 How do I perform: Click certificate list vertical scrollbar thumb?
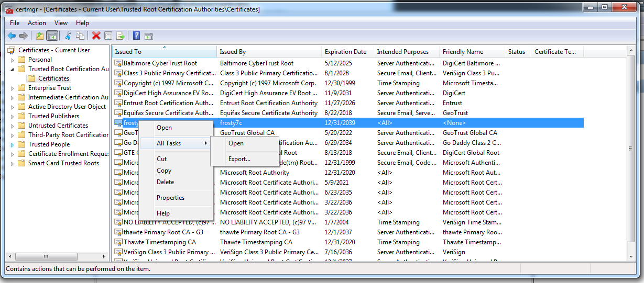click(631, 149)
